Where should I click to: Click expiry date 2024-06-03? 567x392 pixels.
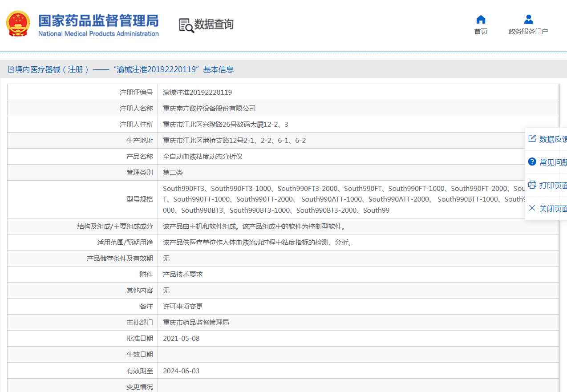(x=181, y=371)
